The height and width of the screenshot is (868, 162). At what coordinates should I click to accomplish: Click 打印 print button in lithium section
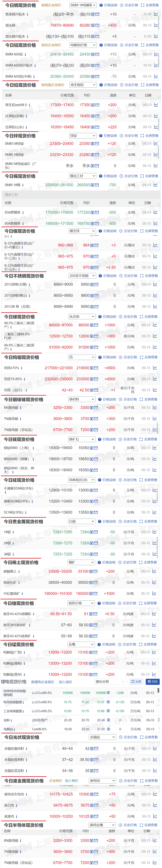click(152, 682)
